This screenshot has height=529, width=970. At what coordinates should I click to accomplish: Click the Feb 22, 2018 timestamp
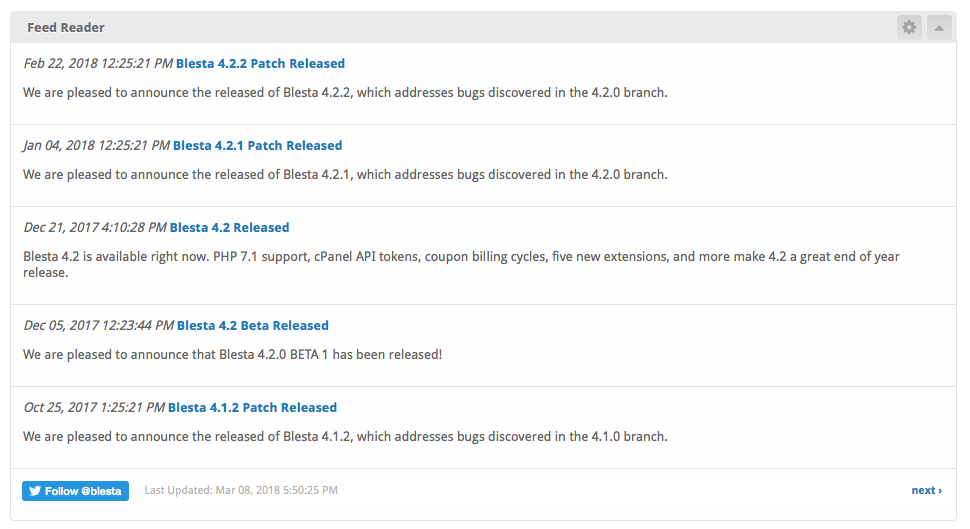[98, 64]
